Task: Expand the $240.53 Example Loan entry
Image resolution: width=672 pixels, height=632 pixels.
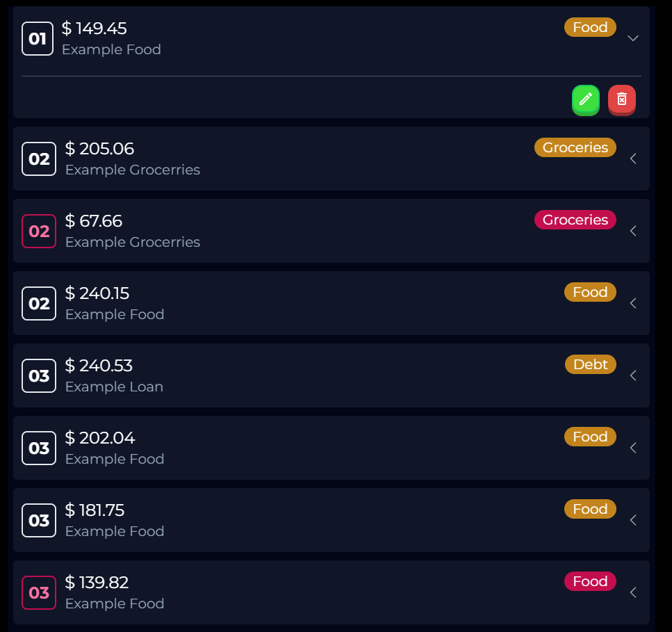Action: coord(632,375)
